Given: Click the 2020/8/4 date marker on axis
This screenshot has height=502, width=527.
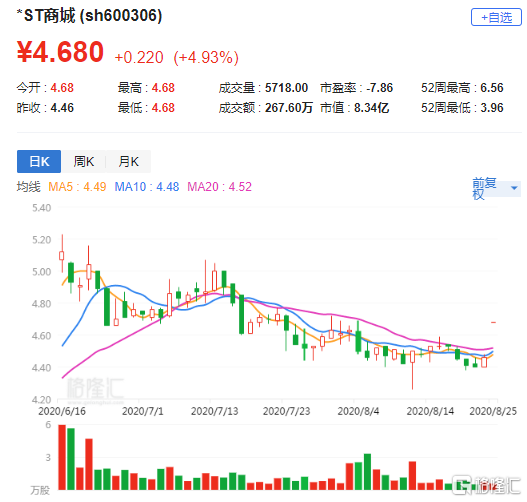Looking at the screenshot, I should tap(358, 411).
